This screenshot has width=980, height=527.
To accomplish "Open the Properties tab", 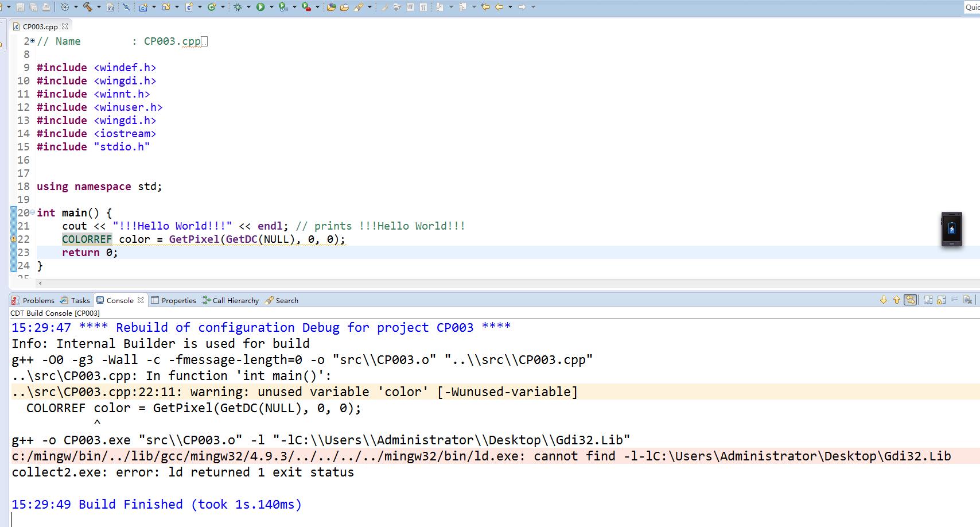I will pyautogui.click(x=173, y=300).
